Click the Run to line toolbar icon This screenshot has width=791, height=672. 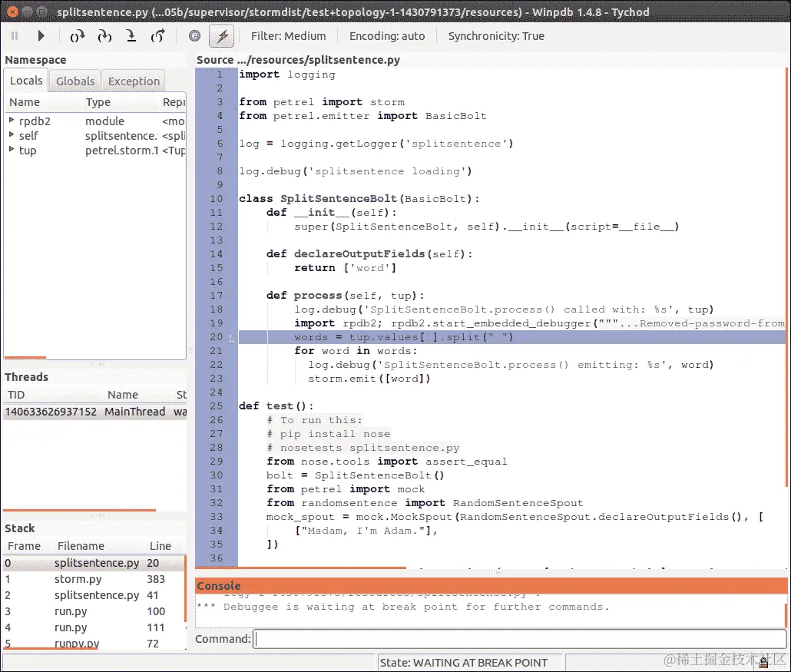click(x=131, y=36)
